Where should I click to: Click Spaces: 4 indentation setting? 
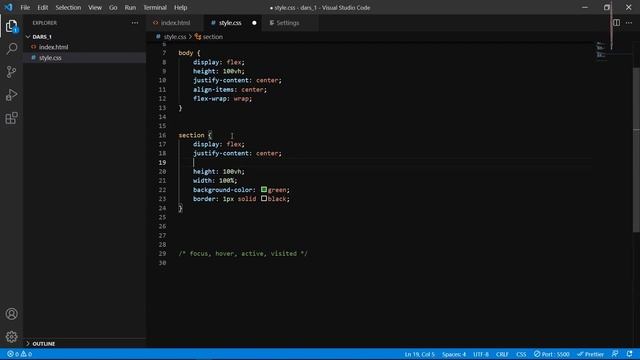tap(454, 354)
